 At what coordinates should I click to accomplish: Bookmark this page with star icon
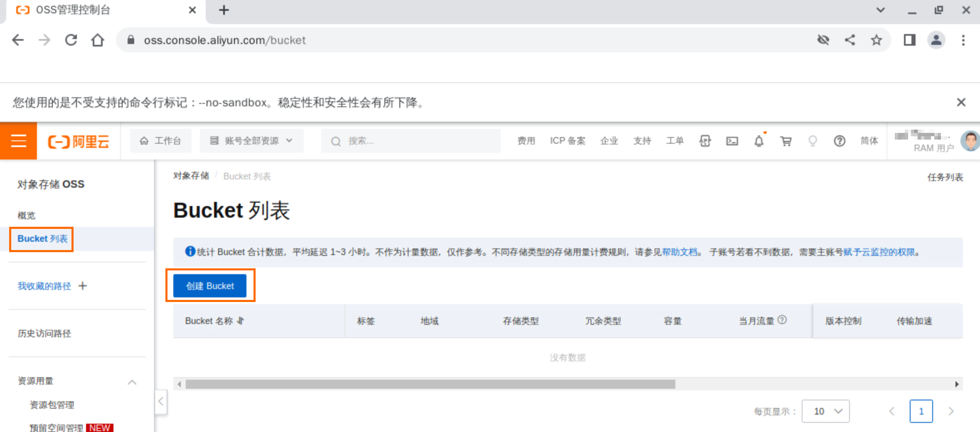[877, 40]
